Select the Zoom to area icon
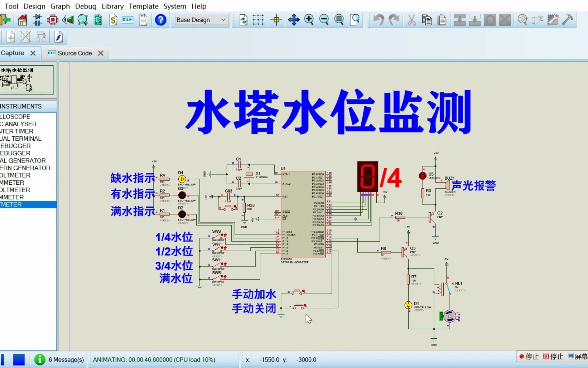The width and height of the screenshot is (588, 368). 355,20
